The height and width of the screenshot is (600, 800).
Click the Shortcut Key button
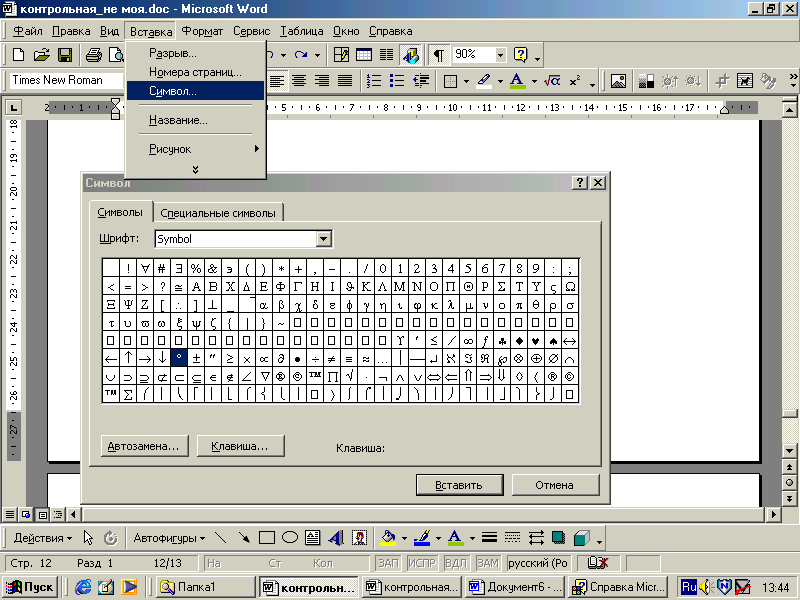coord(240,446)
